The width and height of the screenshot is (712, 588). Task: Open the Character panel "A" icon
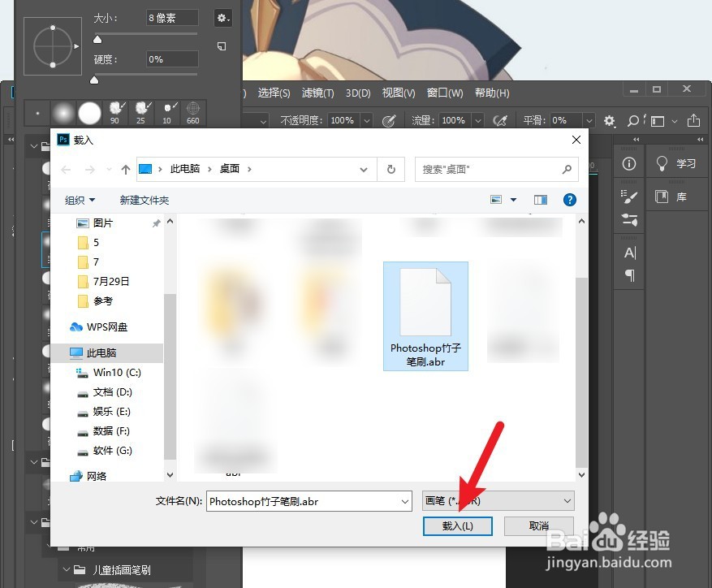pyautogui.click(x=628, y=252)
